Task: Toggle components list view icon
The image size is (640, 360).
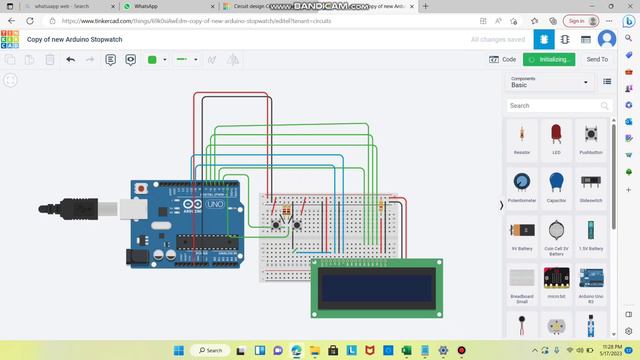Action: pos(607,82)
